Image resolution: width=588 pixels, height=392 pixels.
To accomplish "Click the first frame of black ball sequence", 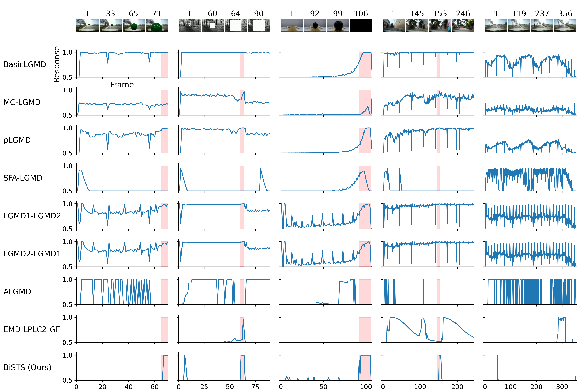I will click(x=292, y=25).
